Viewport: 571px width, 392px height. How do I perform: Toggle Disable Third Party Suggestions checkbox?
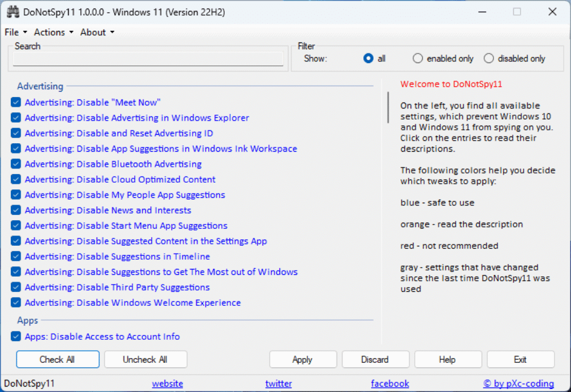point(16,287)
